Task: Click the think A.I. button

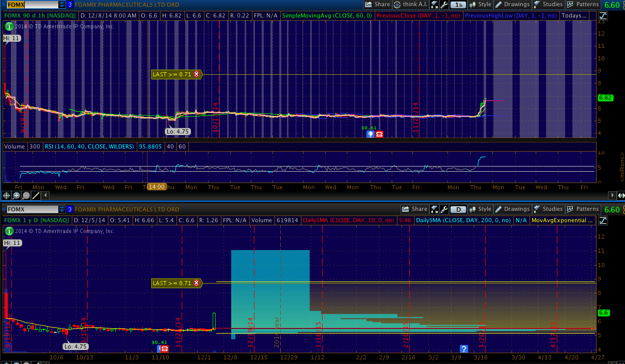Action: point(409,5)
